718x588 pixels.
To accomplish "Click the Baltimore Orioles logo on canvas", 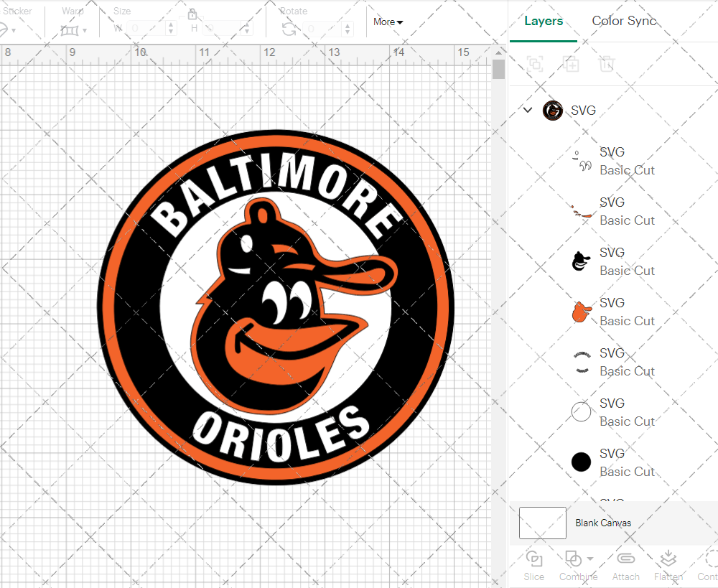I will click(x=276, y=307).
